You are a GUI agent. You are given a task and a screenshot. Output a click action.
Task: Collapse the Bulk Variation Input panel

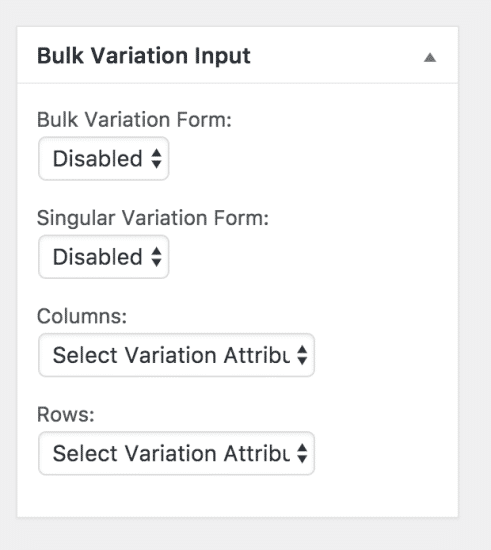click(430, 57)
